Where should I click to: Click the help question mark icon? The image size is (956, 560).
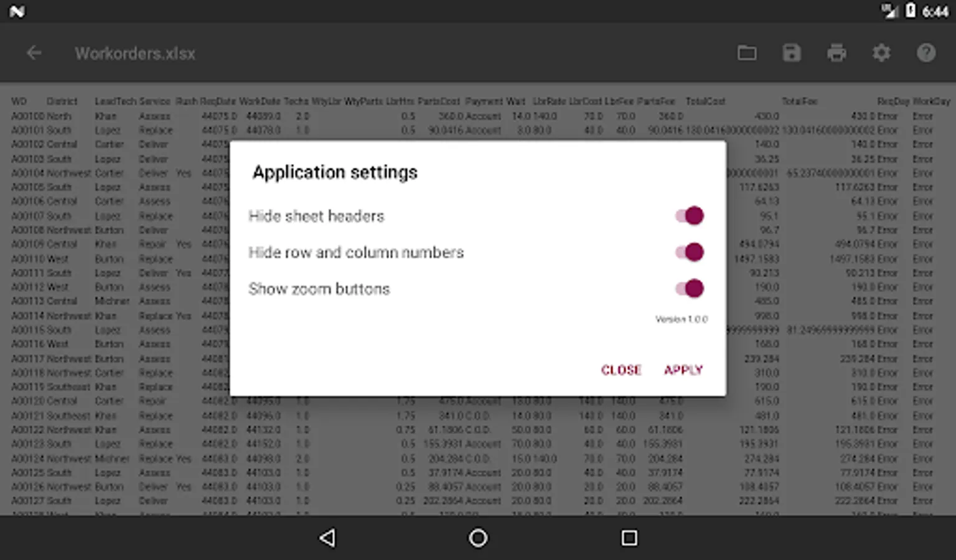pyautogui.click(x=926, y=54)
